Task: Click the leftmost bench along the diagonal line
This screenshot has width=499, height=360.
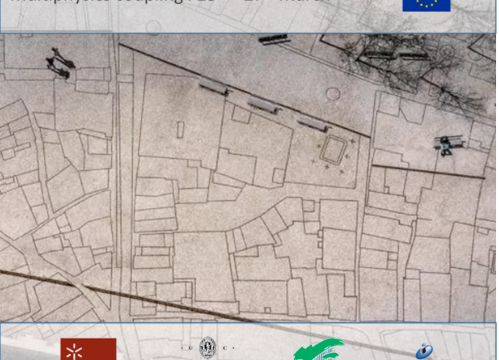Action: click(x=214, y=88)
